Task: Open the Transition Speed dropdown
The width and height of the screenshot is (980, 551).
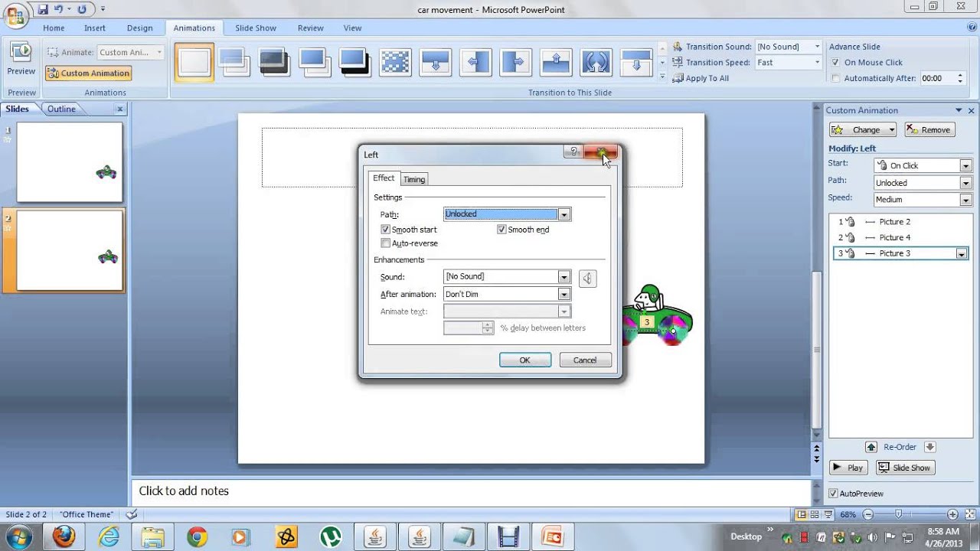Action: point(817,63)
